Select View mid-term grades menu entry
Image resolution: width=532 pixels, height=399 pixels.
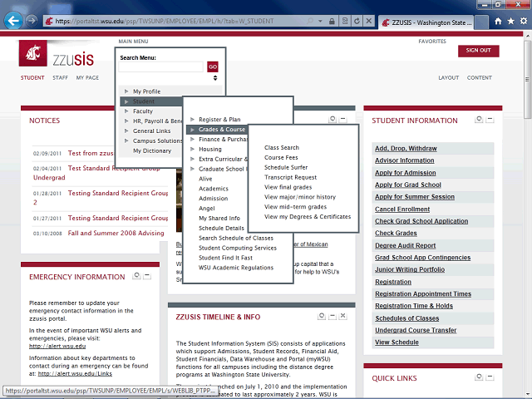[295, 207]
